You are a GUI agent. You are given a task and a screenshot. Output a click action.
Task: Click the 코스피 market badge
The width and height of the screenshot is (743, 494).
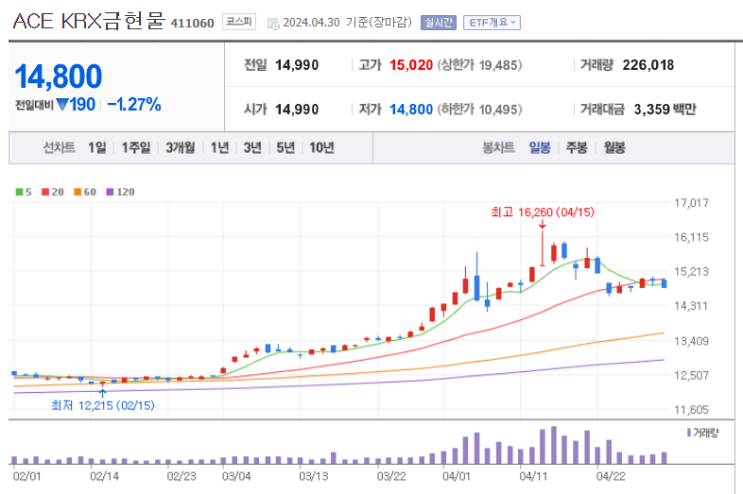(239, 22)
